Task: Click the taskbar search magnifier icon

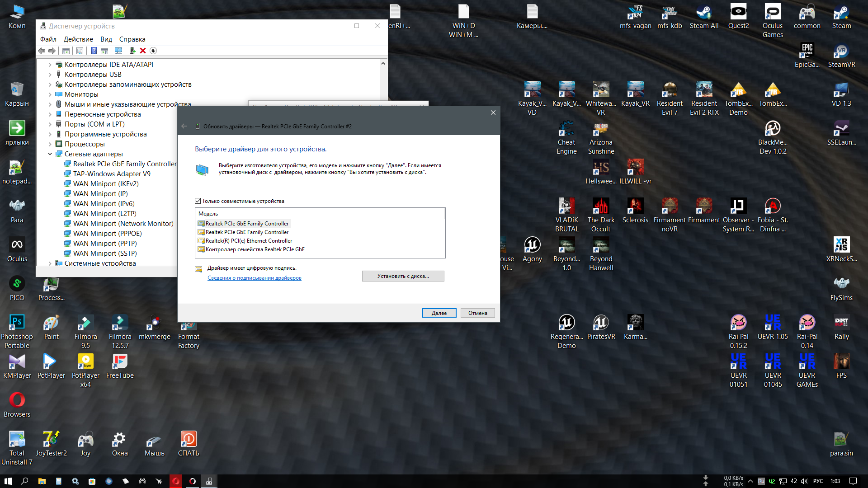Action: [25, 481]
